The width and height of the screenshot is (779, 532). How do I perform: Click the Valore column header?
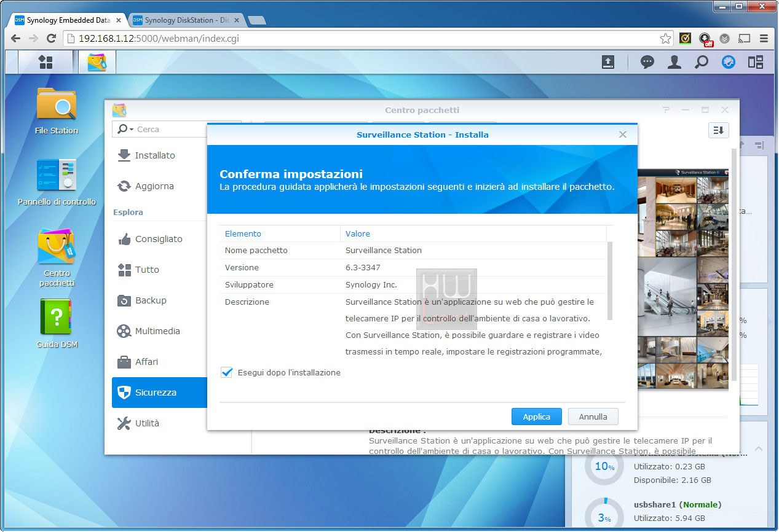coord(473,233)
